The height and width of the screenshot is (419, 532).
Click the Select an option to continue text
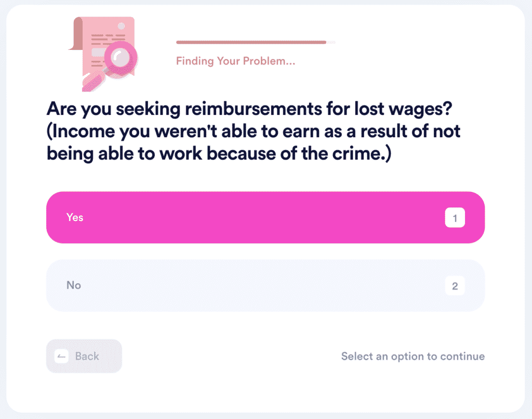tap(413, 356)
